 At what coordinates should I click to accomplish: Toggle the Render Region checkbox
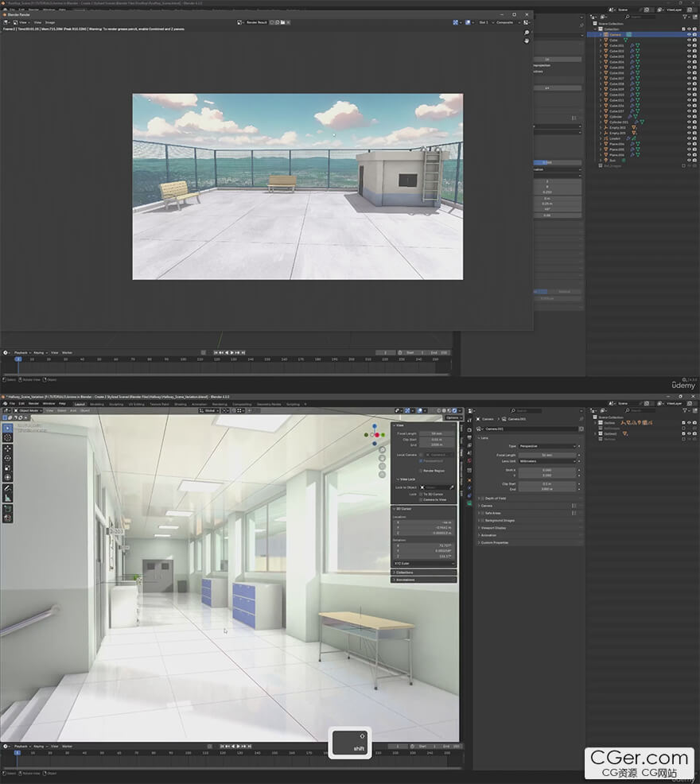(x=421, y=471)
